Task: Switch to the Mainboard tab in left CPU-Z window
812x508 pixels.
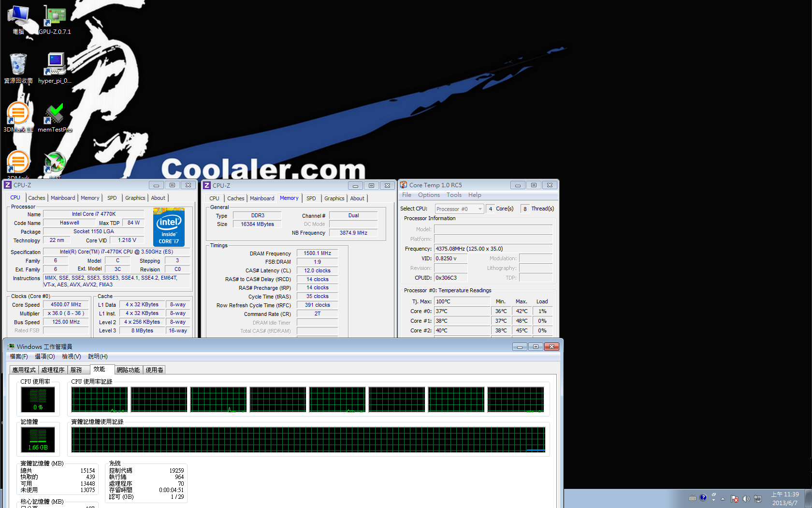Action: (x=63, y=198)
